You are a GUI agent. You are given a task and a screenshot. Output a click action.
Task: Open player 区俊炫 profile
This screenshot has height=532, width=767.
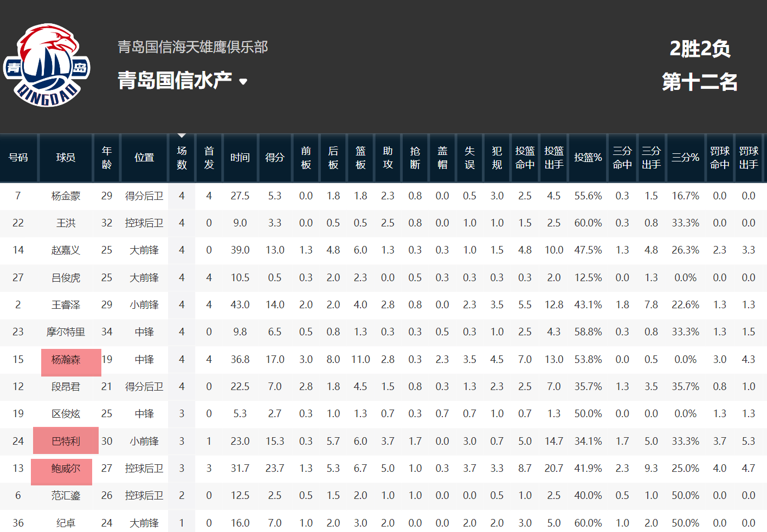pyautogui.click(x=66, y=414)
